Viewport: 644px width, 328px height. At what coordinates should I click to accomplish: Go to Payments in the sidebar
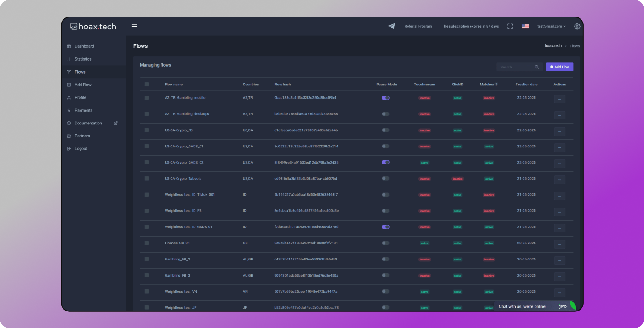point(83,110)
